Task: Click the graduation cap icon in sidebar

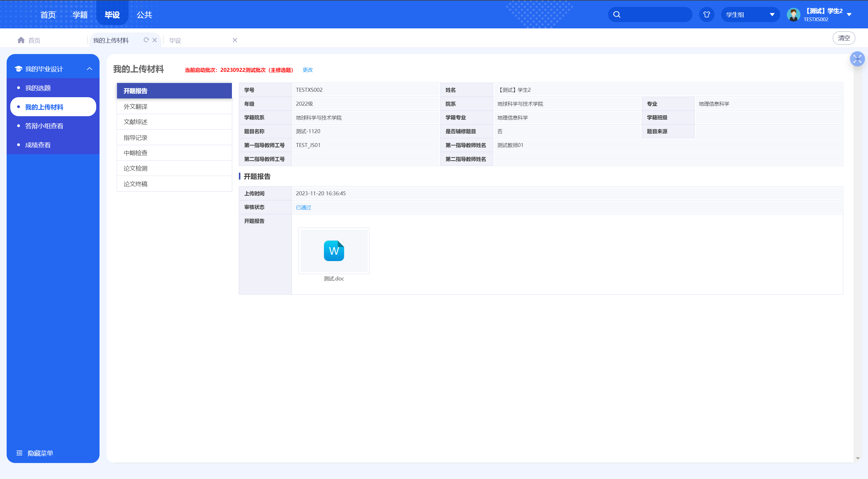Action: pyautogui.click(x=18, y=69)
